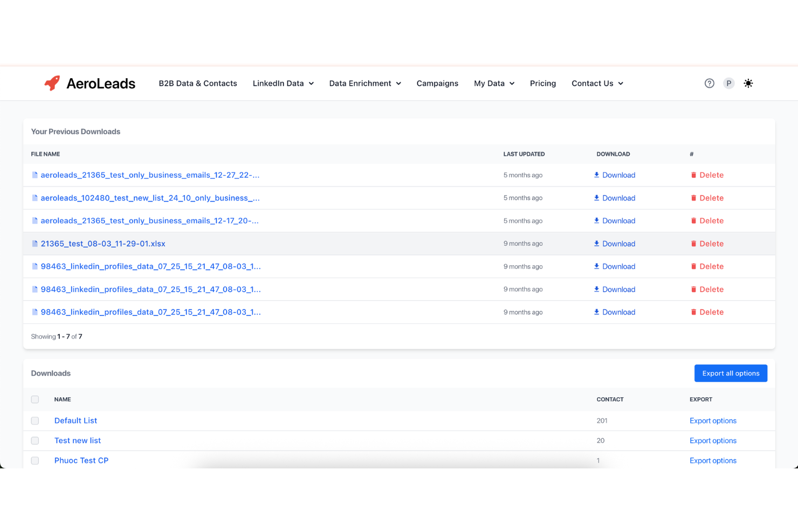Open the Data Enrichment dropdown
This screenshot has width=798, height=532.
[x=365, y=83]
